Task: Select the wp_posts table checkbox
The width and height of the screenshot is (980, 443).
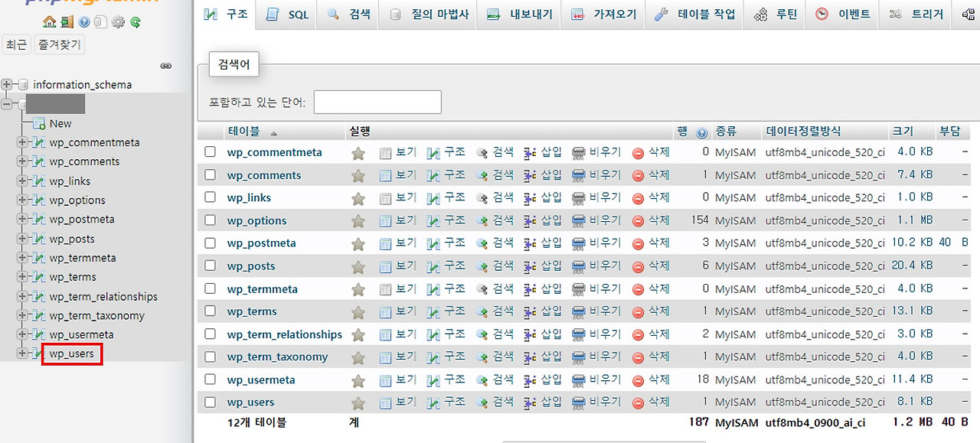Action: (x=211, y=265)
